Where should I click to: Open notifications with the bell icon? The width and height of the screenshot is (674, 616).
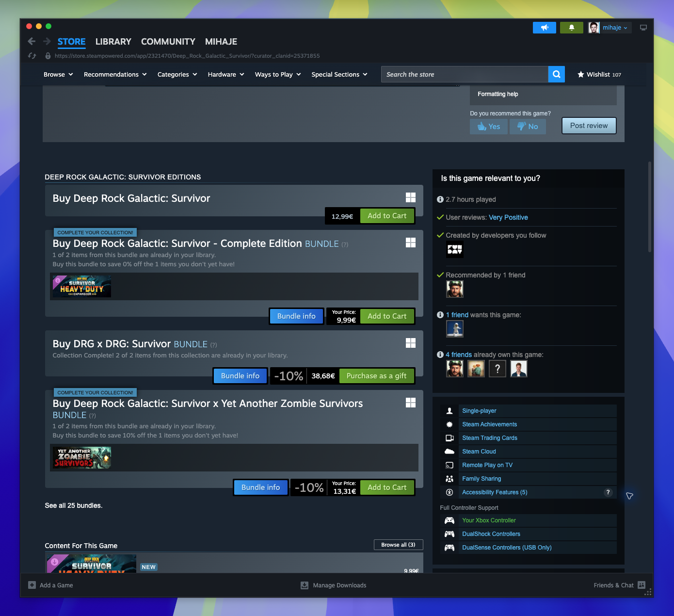coord(572,28)
